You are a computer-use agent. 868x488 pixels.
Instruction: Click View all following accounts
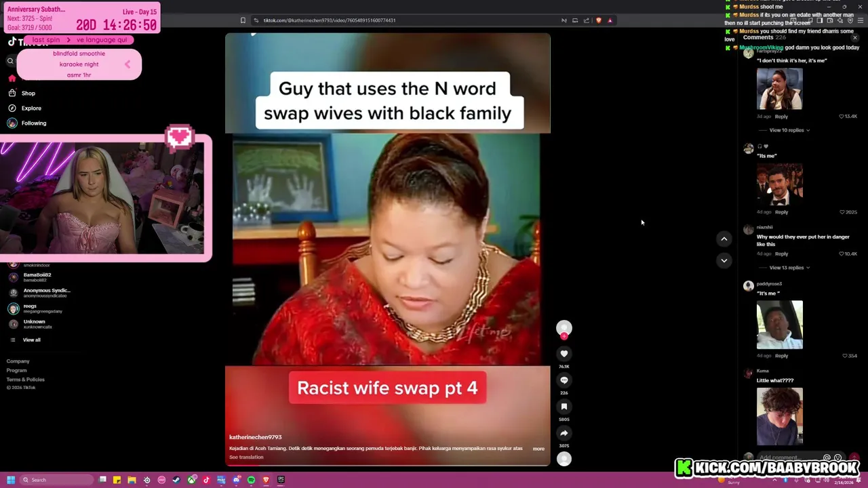point(24,340)
